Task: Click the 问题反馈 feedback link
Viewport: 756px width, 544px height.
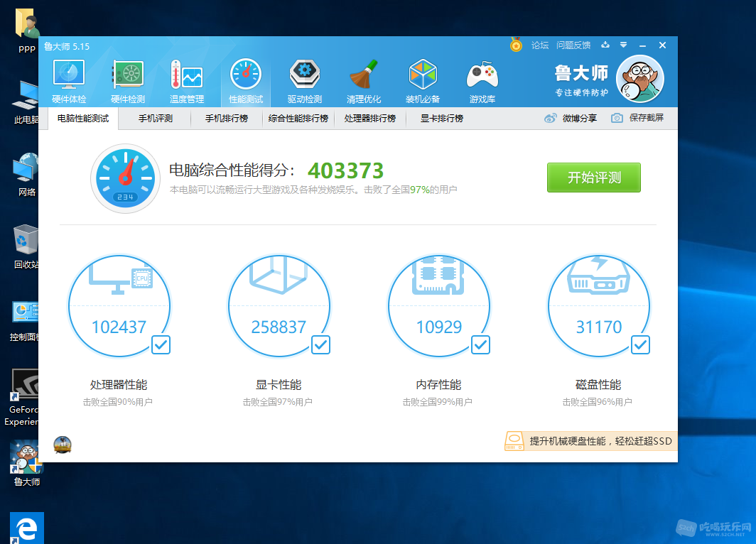Action: click(573, 45)
